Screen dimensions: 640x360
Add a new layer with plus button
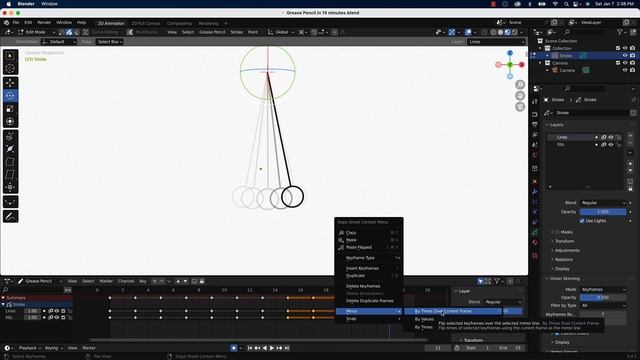tap(630, 136)
